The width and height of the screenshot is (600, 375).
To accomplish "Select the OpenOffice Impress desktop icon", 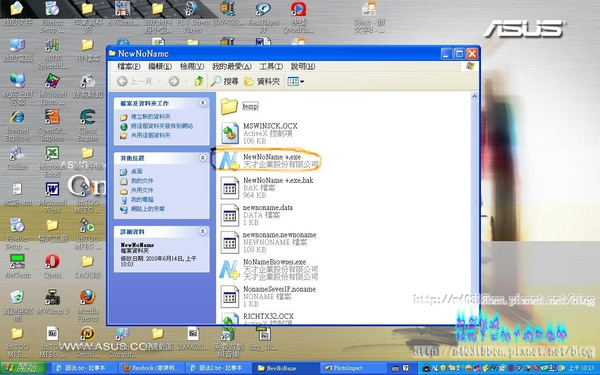I will (52, 126).
